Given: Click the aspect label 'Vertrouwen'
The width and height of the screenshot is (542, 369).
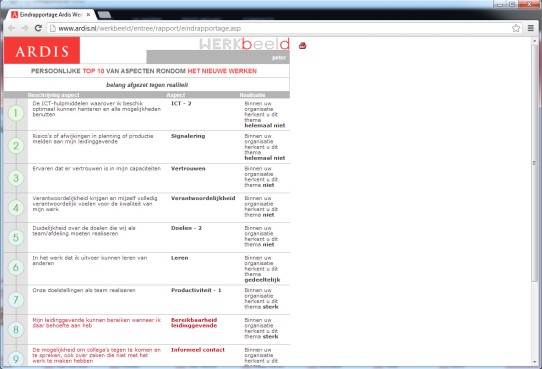Looking at the screenshot, I should pyautogui.click(x=188, y=168).
